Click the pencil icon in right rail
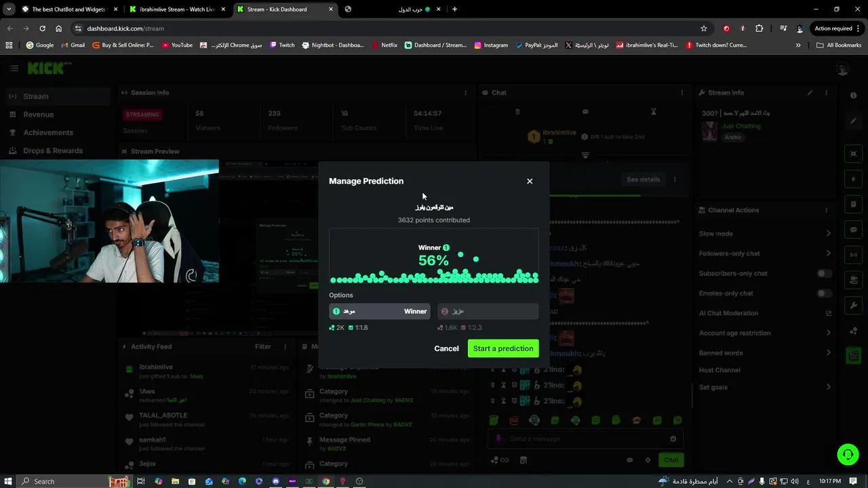The image size is (868, 488). 853,121
